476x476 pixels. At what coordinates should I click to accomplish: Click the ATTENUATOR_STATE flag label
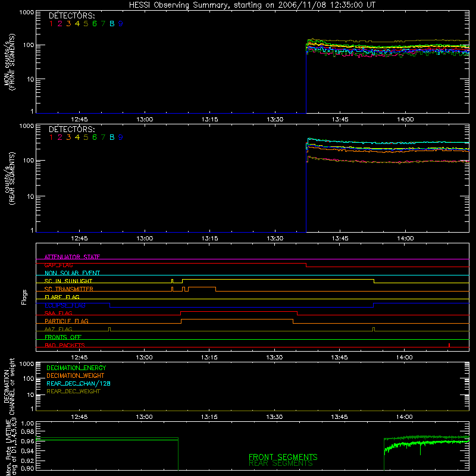tap(72, 257)
